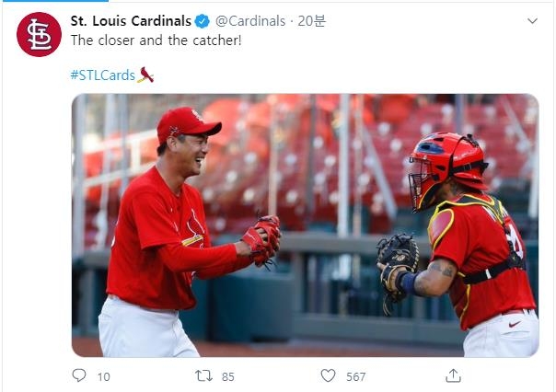Expand the tweet options chevron menu

532,20
